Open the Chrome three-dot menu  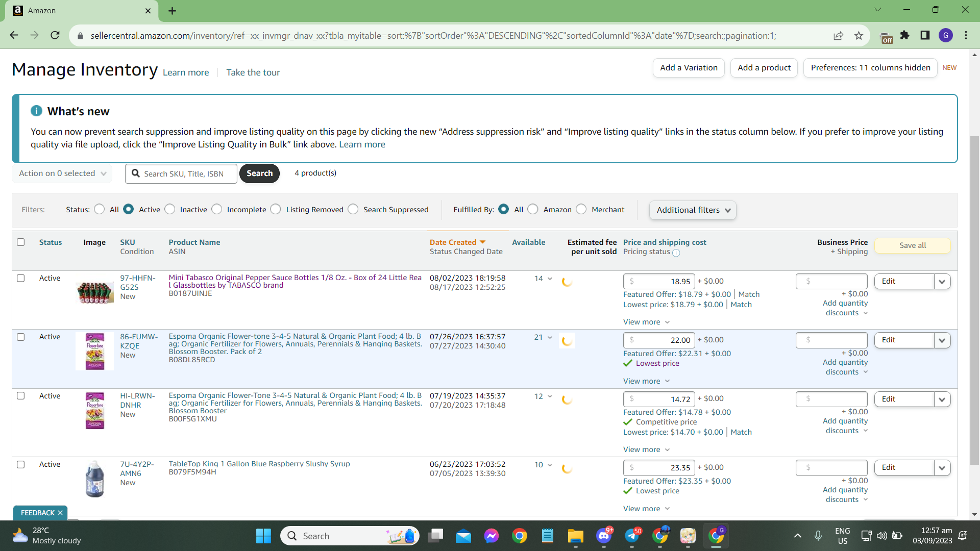point(966,35)
